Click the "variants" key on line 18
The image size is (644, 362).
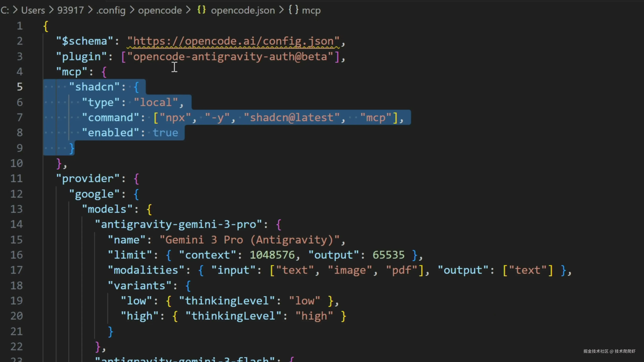pyautogui.click(x=140, y=286)
